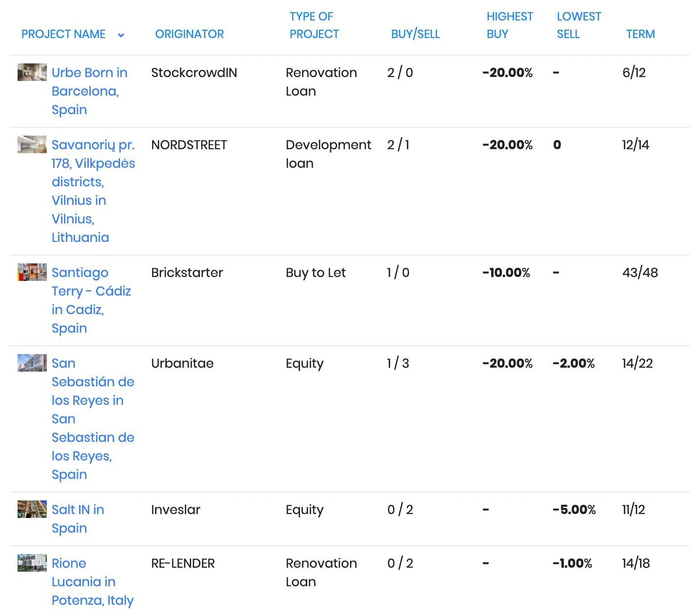Sort by the Project Name column header
The image size is (699, 616).
pos(63,34)
